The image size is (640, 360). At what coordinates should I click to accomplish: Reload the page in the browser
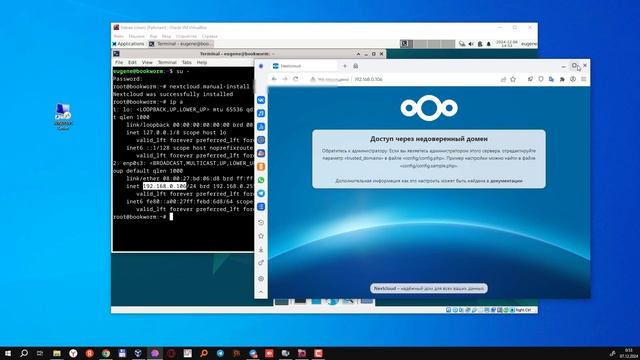tap(296, 79)
